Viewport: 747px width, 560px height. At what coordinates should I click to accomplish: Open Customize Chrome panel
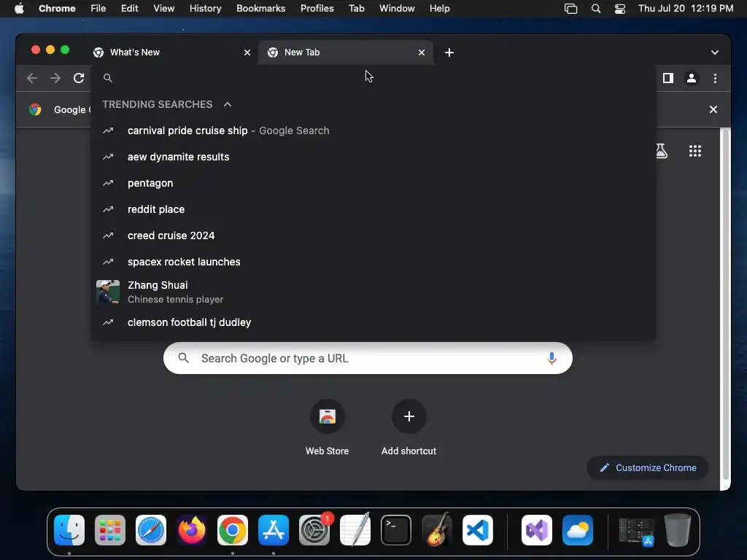tap(648, 467)
